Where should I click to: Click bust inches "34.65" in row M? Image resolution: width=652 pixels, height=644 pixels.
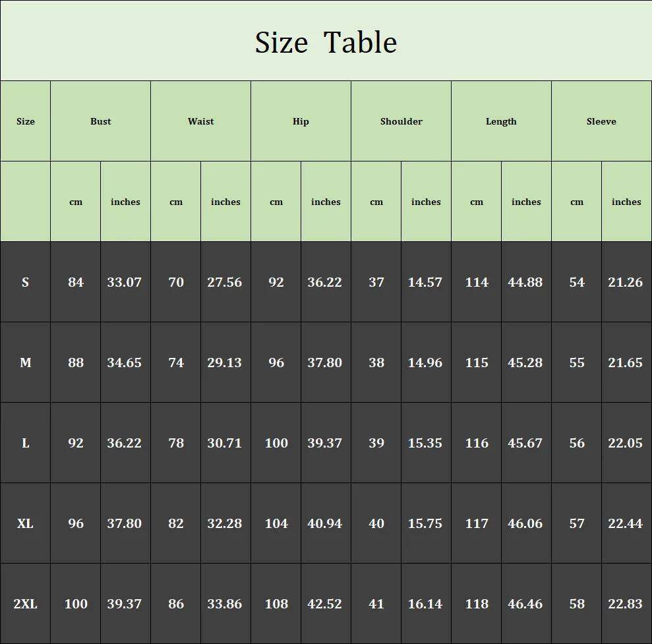coord(125,363)
